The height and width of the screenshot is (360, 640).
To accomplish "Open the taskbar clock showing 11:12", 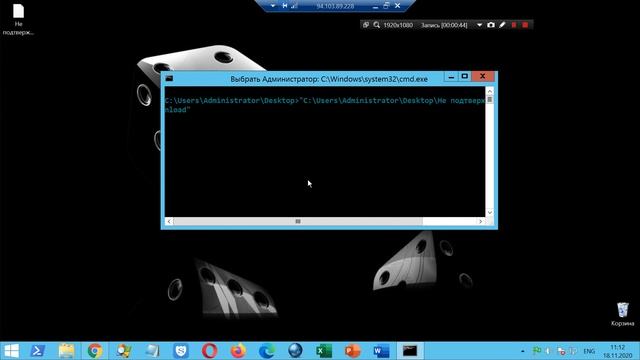I will tap(618, 351).
